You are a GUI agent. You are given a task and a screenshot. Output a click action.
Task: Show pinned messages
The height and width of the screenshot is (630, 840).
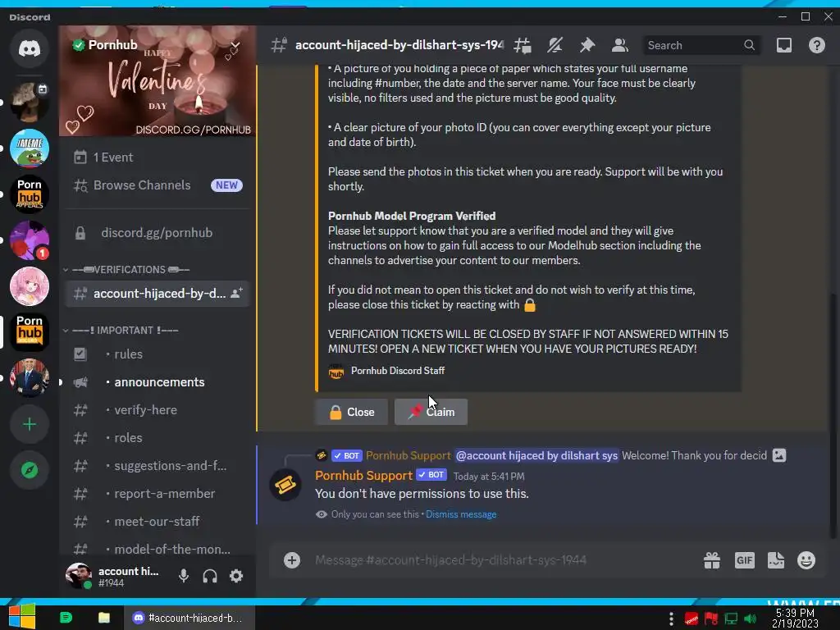coord(587,46)
